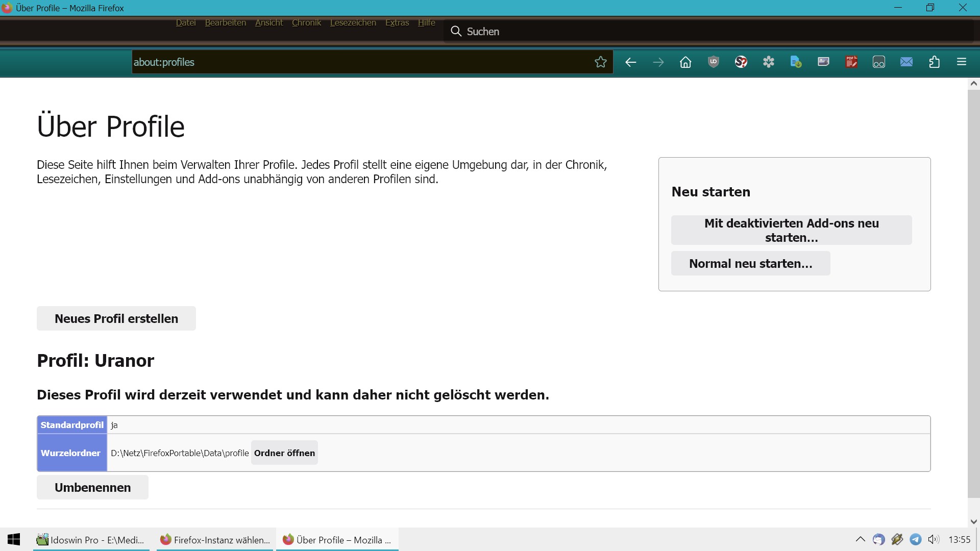The width and height of the screenshot is (980, 551).
Task: Click the PDF editor extension icon
Action: point(851,62)
